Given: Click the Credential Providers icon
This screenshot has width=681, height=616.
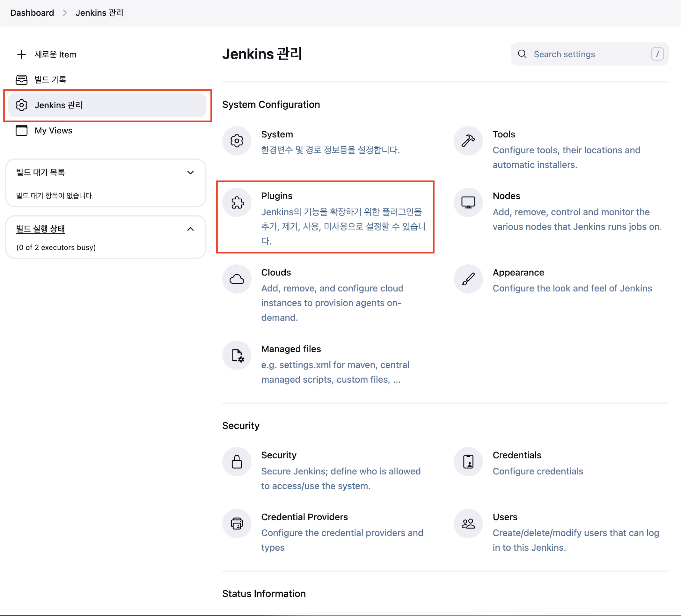Looking at the screenshot, I should pos(237,524).
